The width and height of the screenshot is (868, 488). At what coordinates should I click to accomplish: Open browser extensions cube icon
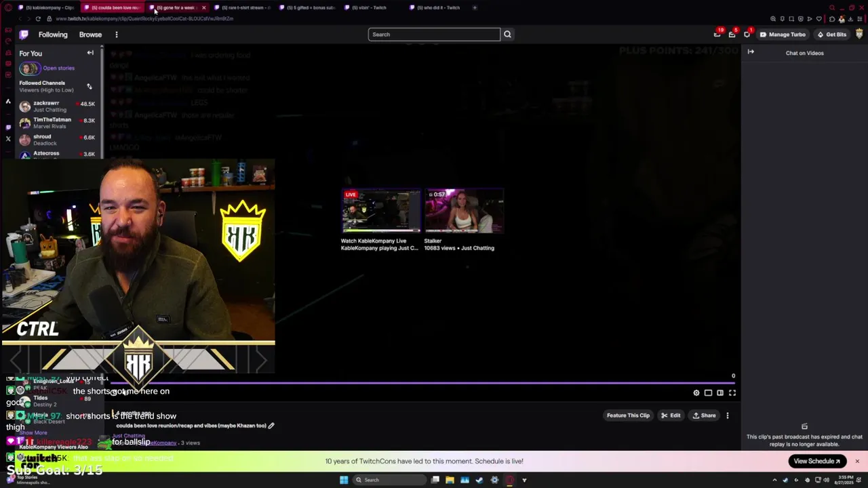tap(832, 19)
